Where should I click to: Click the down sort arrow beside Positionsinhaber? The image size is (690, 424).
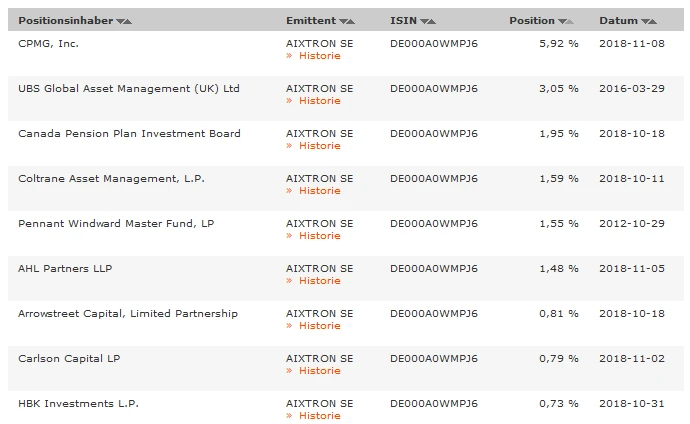[120, 21]
